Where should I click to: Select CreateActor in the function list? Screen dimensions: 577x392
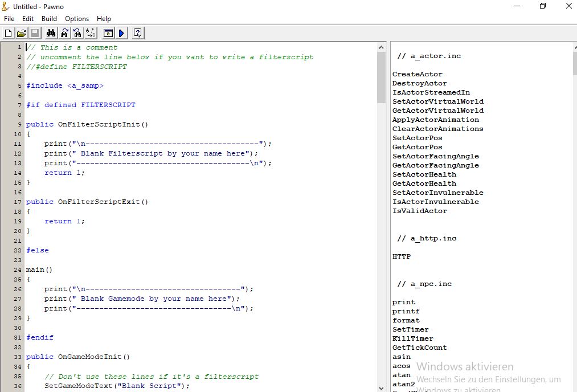[417, 74]
